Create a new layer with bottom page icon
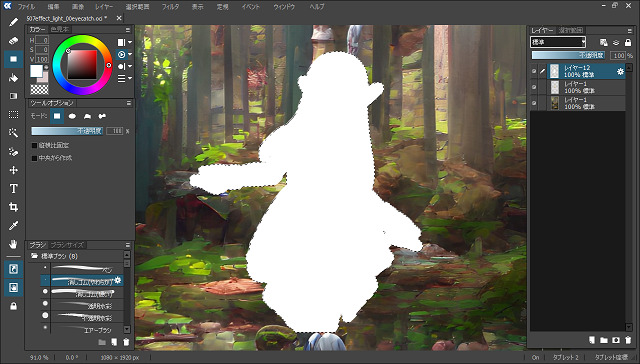The width and height of the screenshot is (640, 364). pos(591,340)
